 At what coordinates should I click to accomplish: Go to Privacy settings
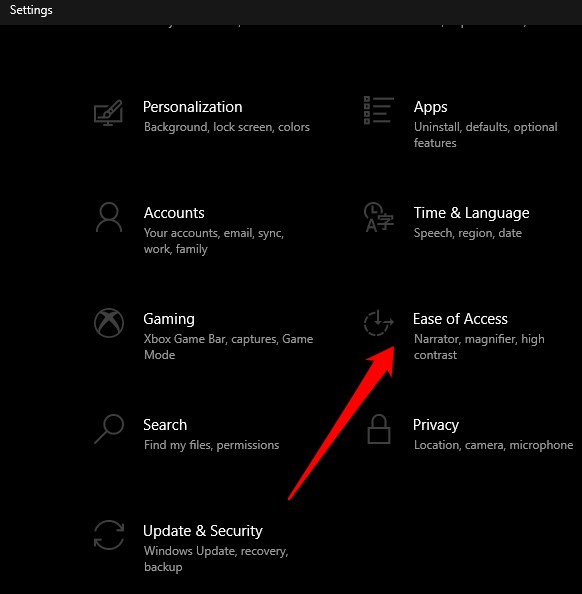coord(436,425)
